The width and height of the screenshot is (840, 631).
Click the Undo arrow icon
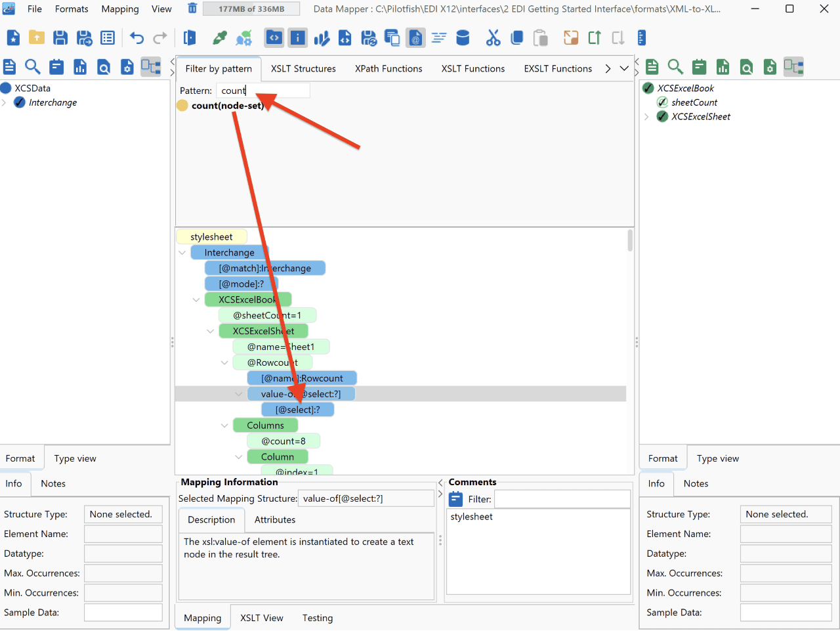(x=136, y=38)
